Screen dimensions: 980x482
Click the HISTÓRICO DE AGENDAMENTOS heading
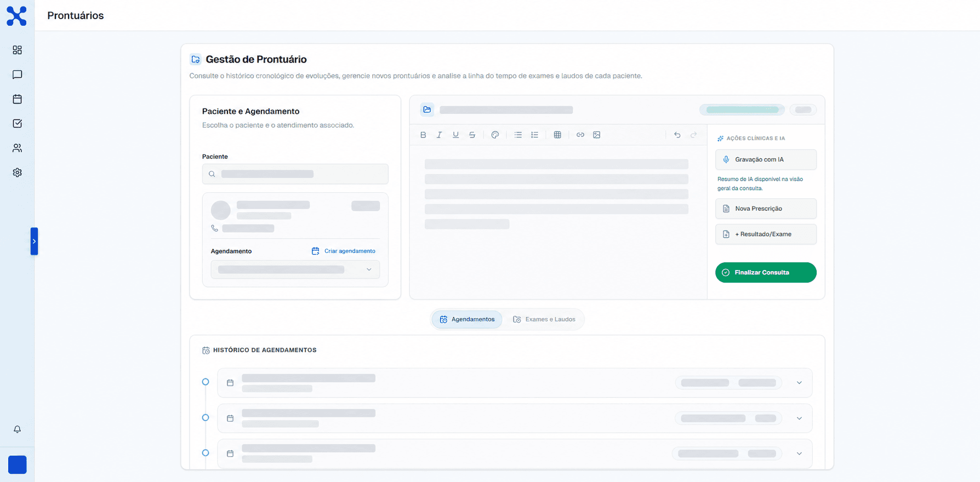(x=265, y=350)
